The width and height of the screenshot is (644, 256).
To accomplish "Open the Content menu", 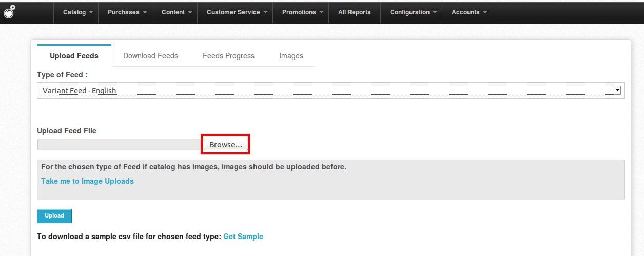I will point(177,12).
